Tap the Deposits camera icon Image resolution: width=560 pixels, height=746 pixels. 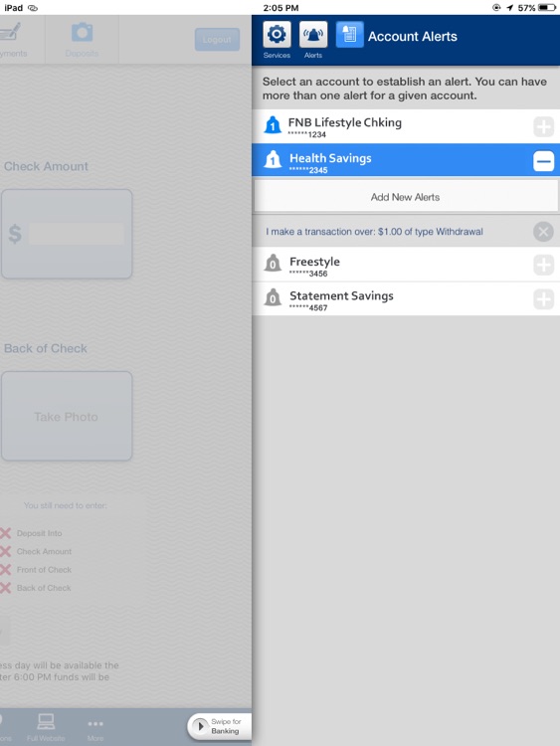(82, 33)
